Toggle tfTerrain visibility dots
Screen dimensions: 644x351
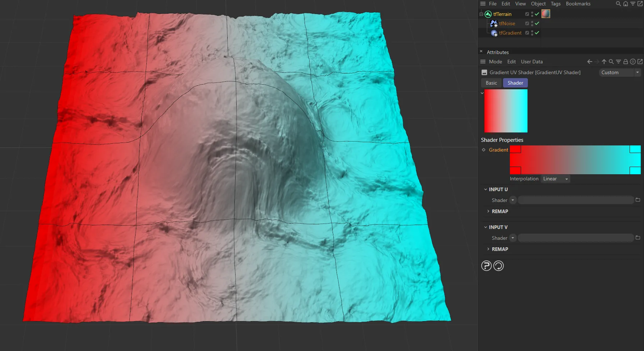click(532, 14)
